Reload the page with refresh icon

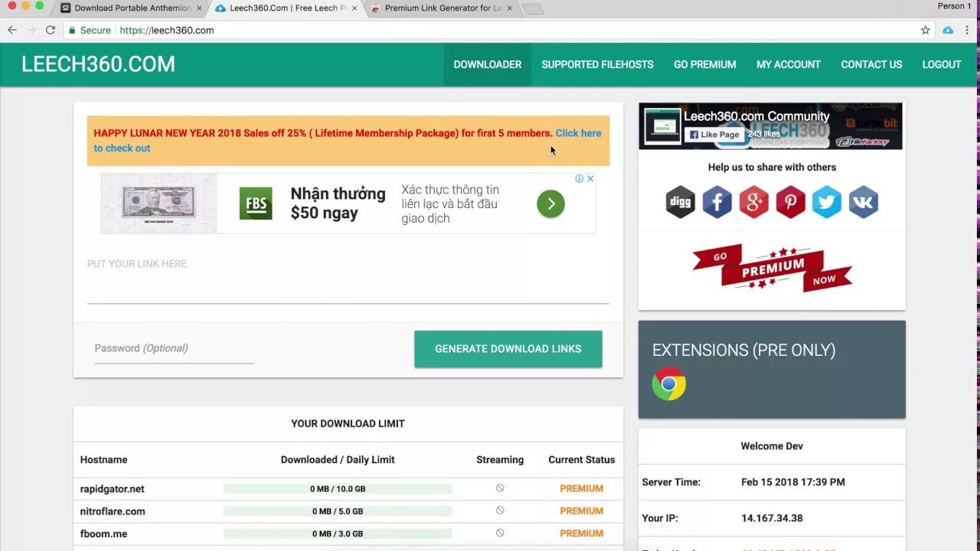coord(51,30)
